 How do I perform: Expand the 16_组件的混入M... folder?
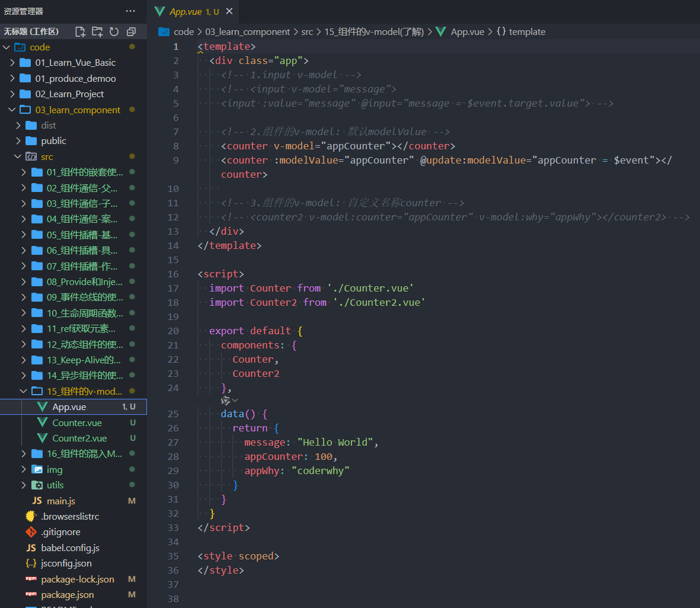pyautogui.click(x=24, y=453)
